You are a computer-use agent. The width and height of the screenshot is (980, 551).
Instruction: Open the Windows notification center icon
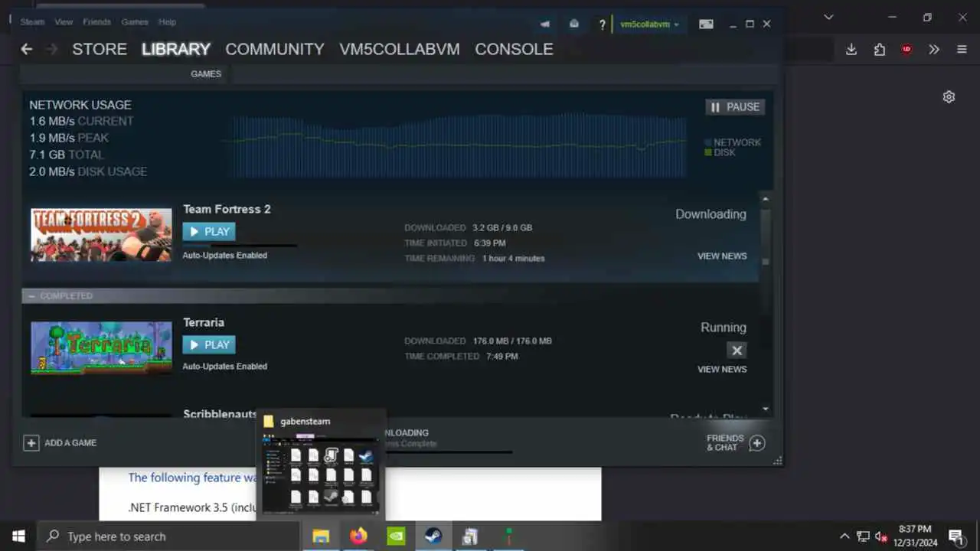pos(956,536)
